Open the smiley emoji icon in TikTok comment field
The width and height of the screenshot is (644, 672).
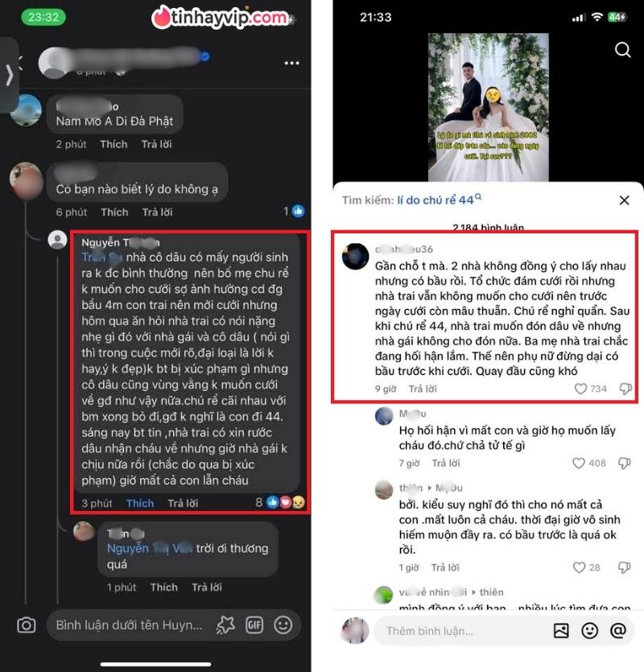click(589, 630)
